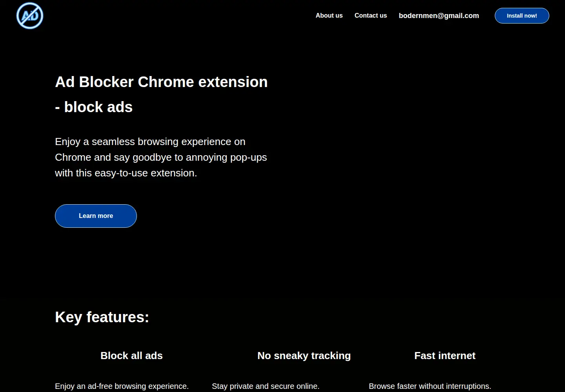Select the 'Fast internet' feature title

pyautogui.click(x=445, y=356)
